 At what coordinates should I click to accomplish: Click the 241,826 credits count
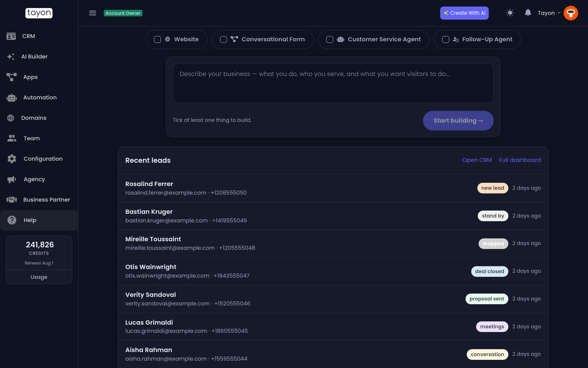[x=40, y=245]
